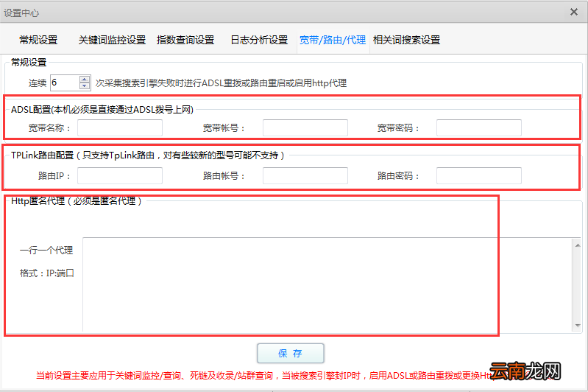
Task: Click the 一行一个代理 label
Action: [x=46, y=251]
